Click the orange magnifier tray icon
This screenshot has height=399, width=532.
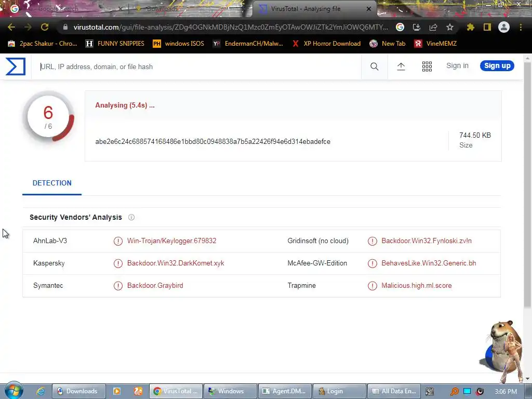(x=454, y=391)
